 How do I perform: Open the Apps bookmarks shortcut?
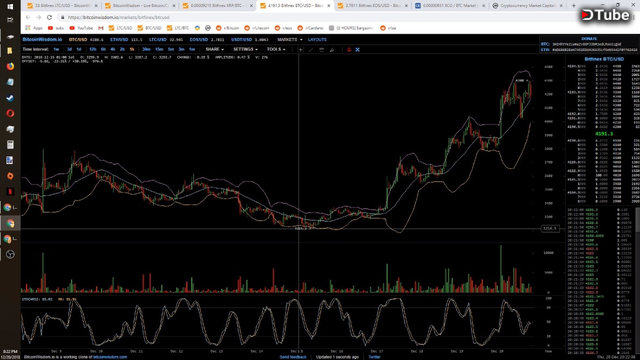(x=34, y=28)
